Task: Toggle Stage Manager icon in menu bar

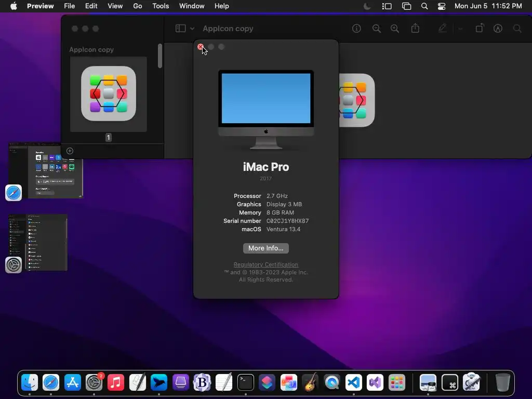Action: click(x=387, y=6)
